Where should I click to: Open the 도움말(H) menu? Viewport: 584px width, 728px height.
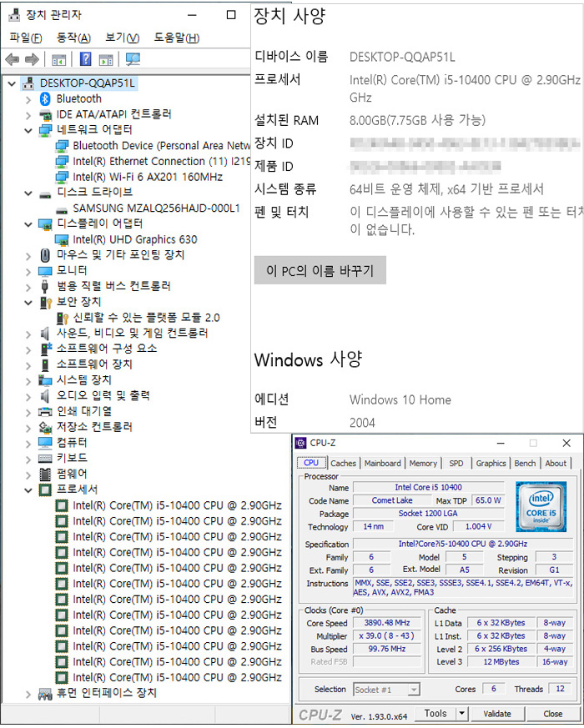pyautogui.click(x=177, y=38)
